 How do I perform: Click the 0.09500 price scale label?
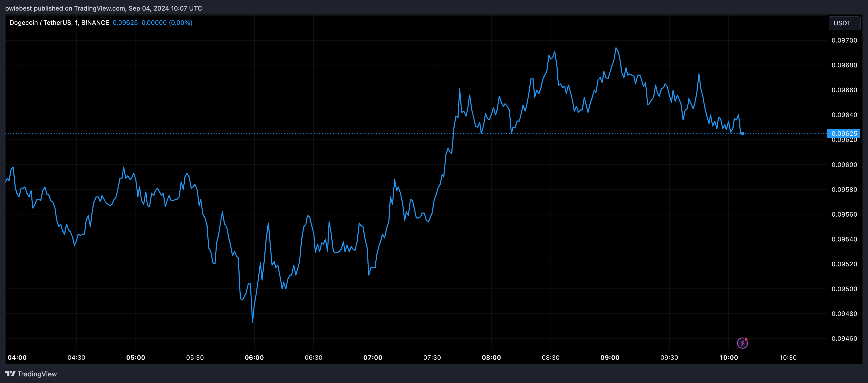coord(844,289)
